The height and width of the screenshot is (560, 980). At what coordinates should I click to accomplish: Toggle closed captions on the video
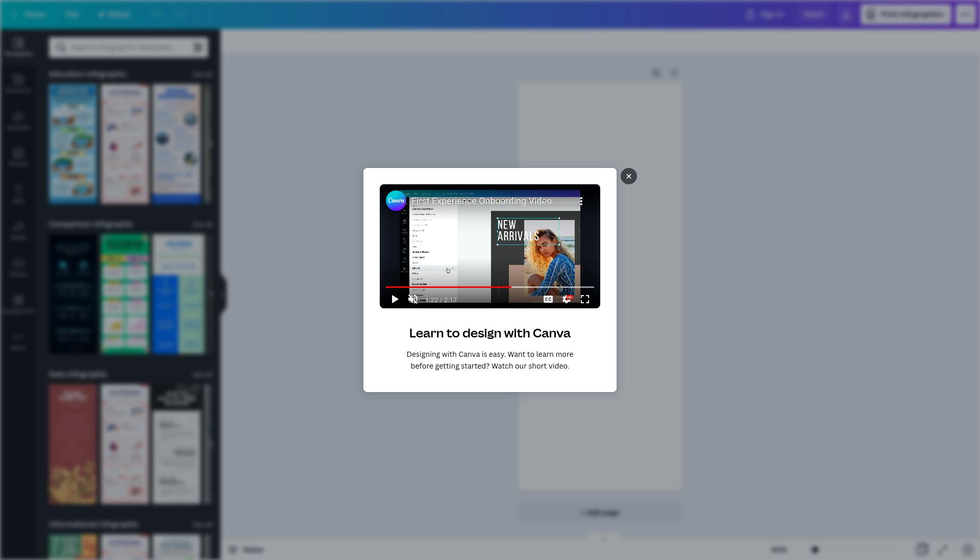tap(548, 299)
